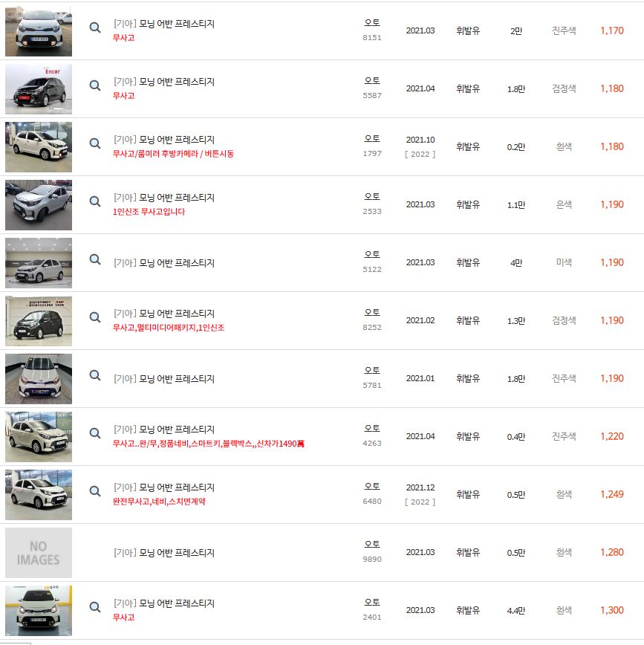The height and width of the screenshot is (645, 644).
Task: Click price 1,300
Action: [612, 611]
